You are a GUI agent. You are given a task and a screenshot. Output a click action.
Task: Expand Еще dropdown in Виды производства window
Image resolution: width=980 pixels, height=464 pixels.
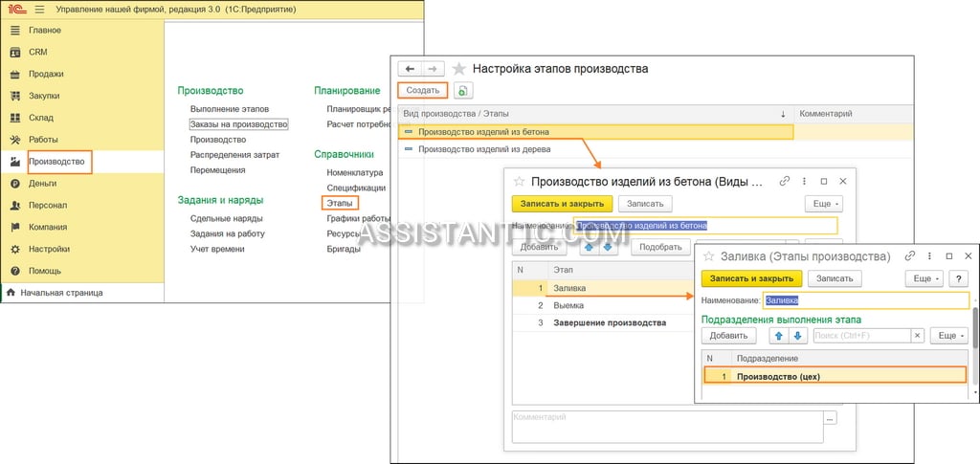(824, 204)
